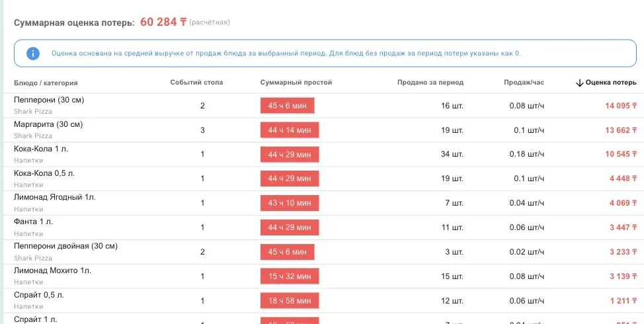Sort by Оценка потерь column header
The width and height of the screenshot is (644, 324).
tap(606, 83)
